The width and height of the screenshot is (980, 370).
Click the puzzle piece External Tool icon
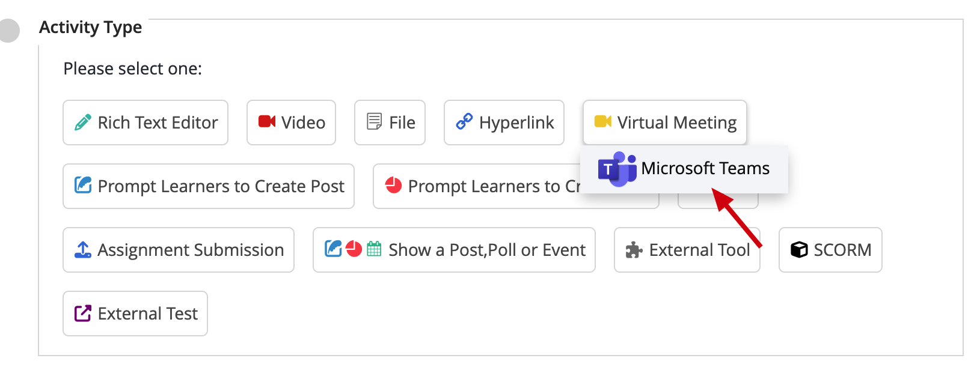[634, 250]
